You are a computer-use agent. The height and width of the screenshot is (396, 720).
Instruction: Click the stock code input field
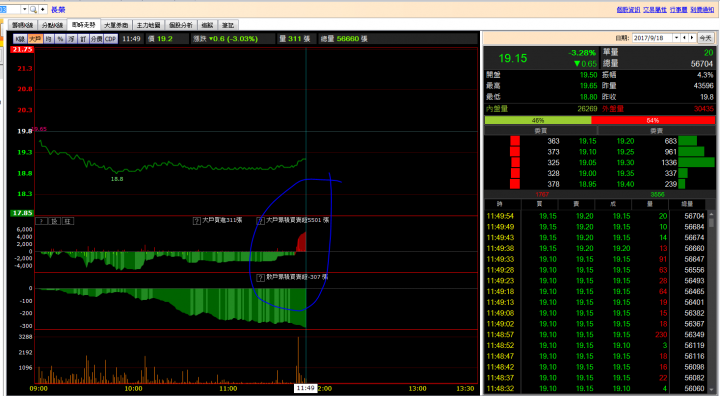(x=10, y=9)
